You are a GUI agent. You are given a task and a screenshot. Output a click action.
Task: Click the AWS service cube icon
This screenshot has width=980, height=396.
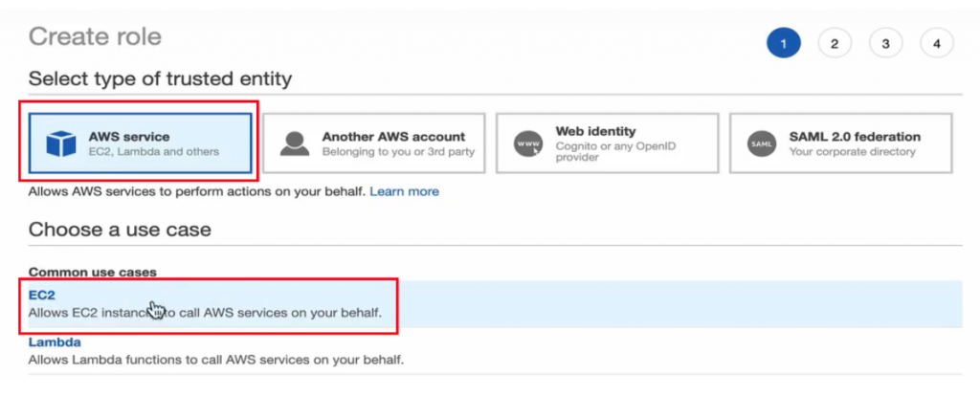pyautogui.click(x=61, y=143)
